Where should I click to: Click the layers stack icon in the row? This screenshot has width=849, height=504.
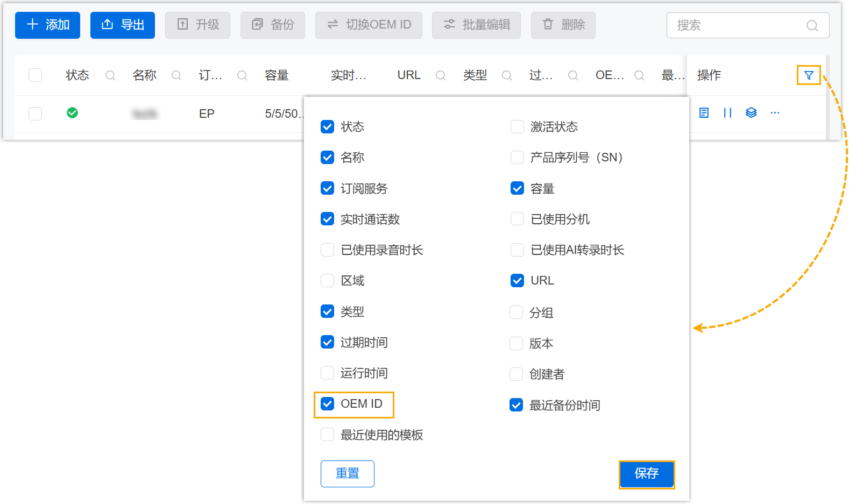point(751,113)
